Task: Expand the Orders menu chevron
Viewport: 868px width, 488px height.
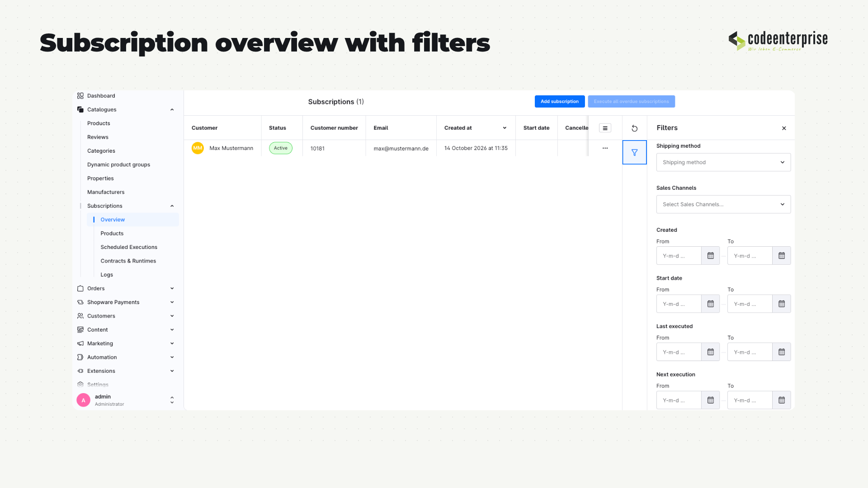Action: point(172,288)
